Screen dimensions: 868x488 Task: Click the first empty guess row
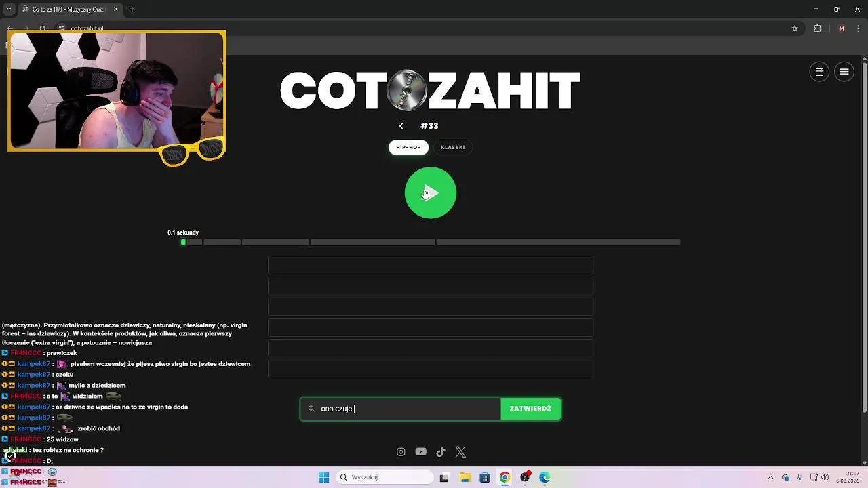tap(431, 265)
